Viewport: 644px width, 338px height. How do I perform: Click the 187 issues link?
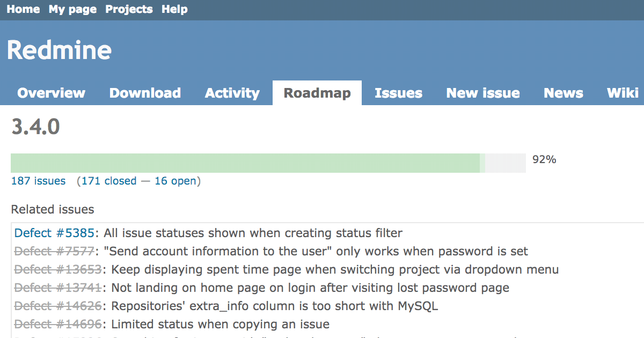pyautogui.click(x=38, y=181)
